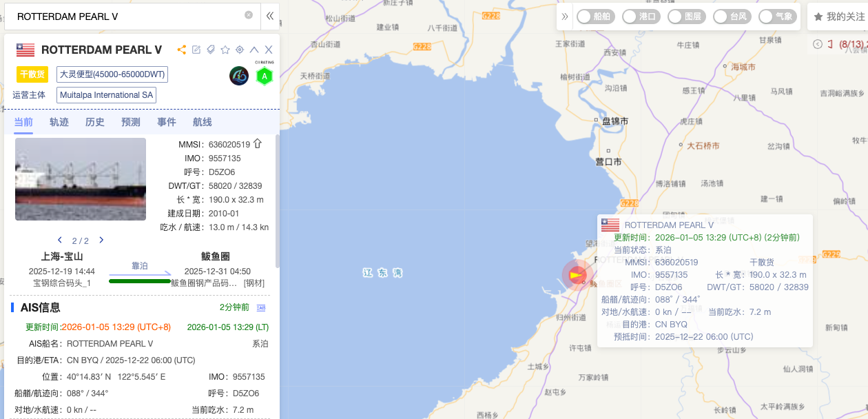Clear the ROTTERDAM PEARL V search text
Viewport: 868px width, 419px height.
click(x=249, y=15)
